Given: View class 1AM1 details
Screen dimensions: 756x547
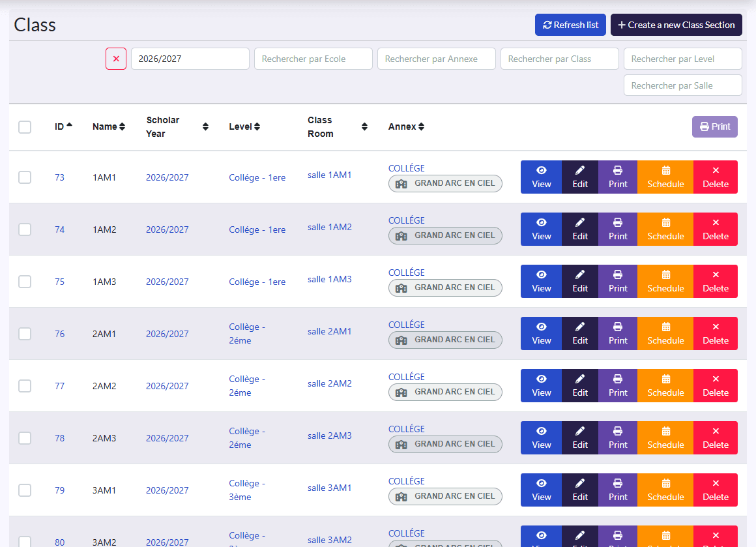Looking at the screenshot, I should click(542, 177).
